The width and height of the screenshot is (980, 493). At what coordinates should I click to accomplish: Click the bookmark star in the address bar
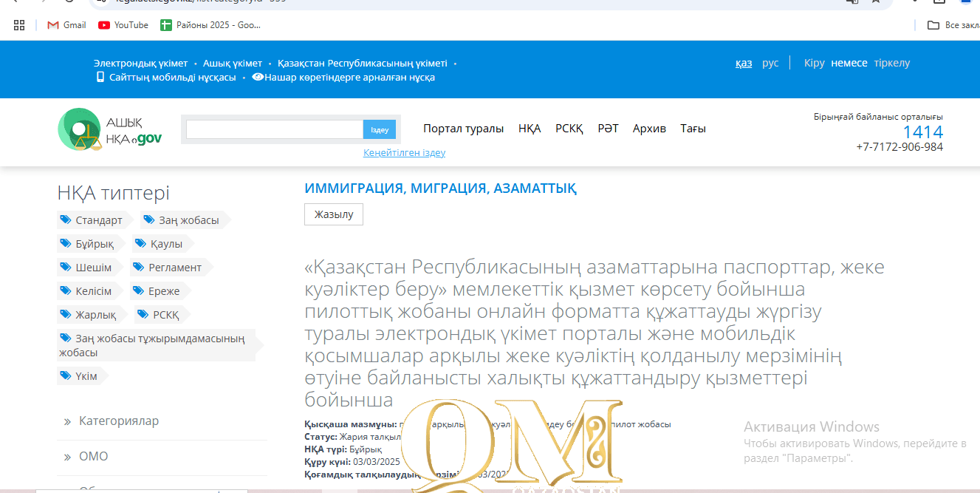[876, 3]
